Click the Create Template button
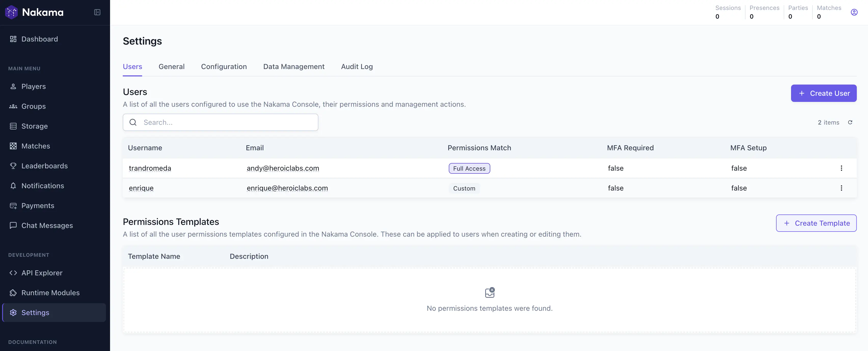This screenshot has height=351, width=868. (x=816, y=223)
